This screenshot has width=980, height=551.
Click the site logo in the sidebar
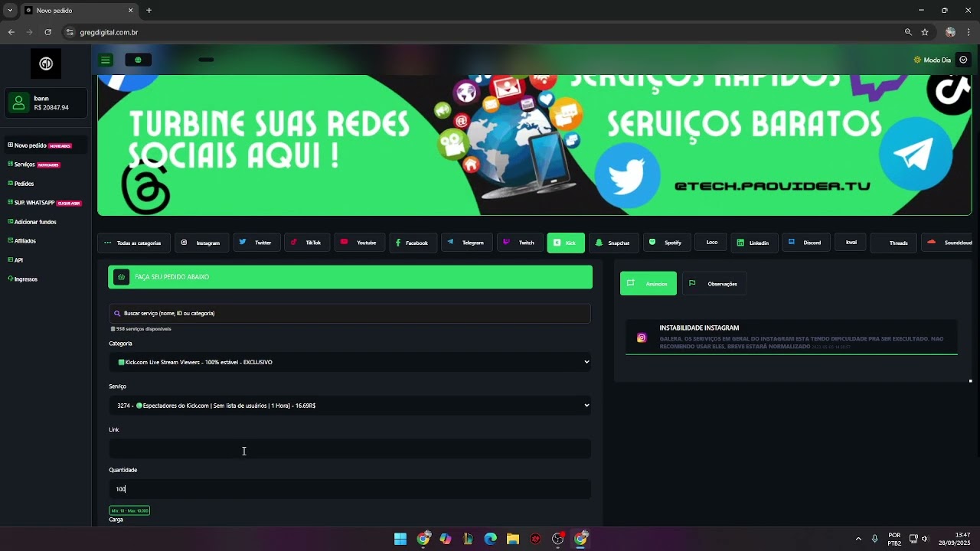46,64
